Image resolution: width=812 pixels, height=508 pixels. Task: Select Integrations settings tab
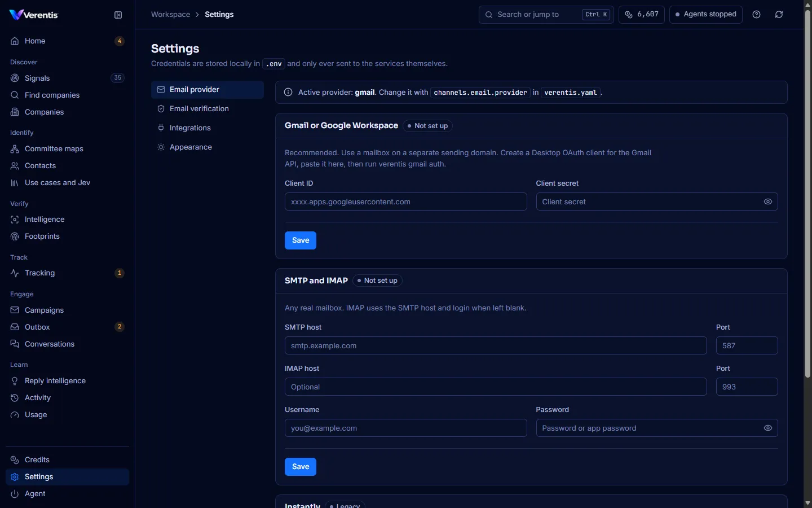pyautogui.click(x=208, y=128)
